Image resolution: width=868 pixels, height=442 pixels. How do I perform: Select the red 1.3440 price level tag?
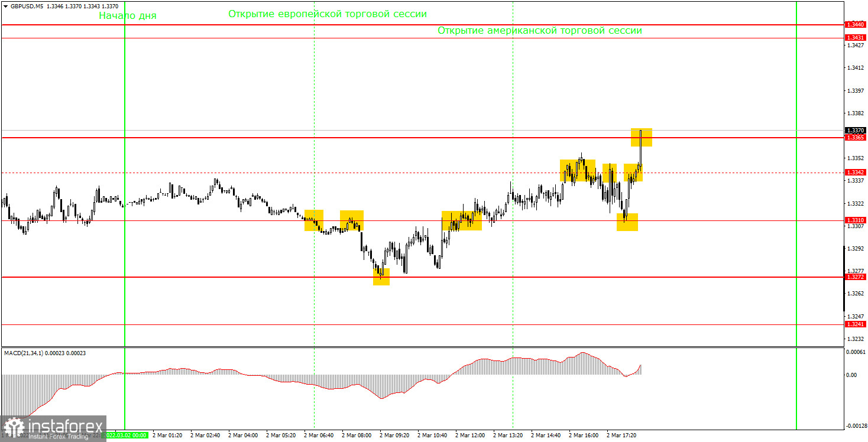pyautogui.click(x=856, y=25)
